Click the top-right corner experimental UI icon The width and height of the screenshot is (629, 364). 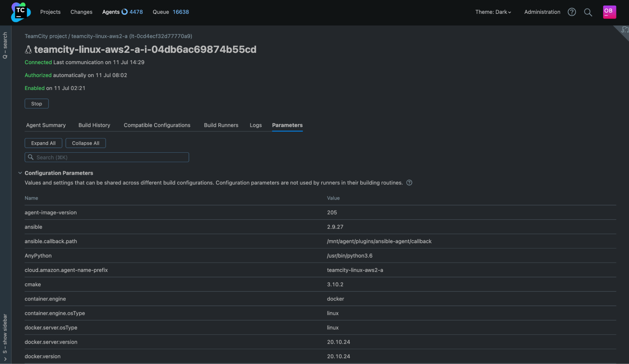(x=624, y=30)
